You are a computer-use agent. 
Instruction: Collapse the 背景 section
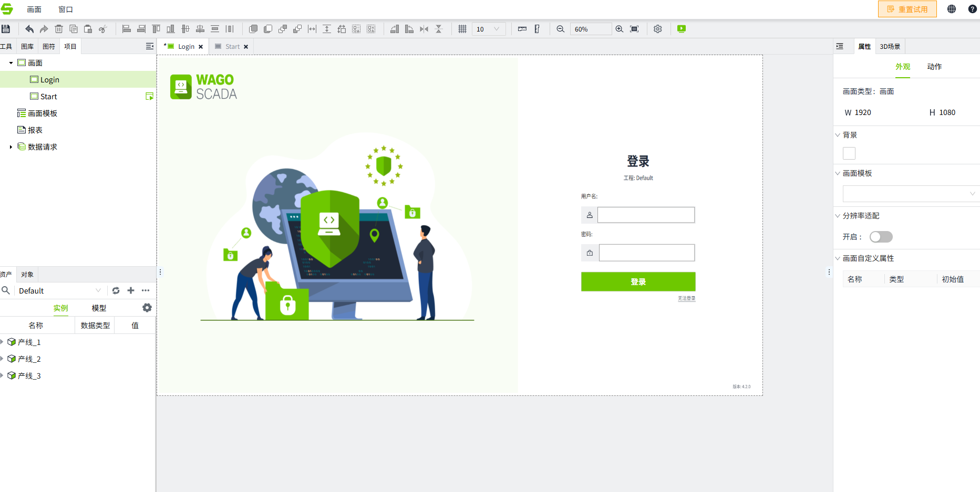tap(838, 135)
